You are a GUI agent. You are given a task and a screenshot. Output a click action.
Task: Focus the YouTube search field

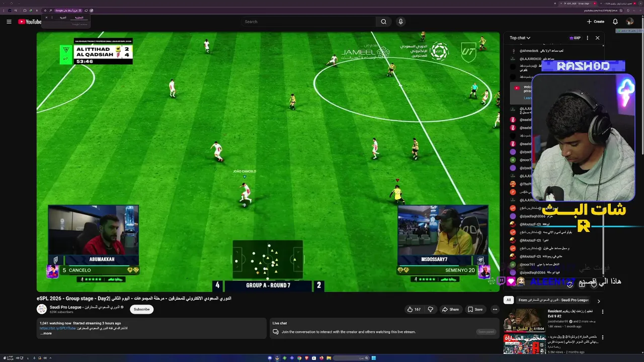point(308,22)
